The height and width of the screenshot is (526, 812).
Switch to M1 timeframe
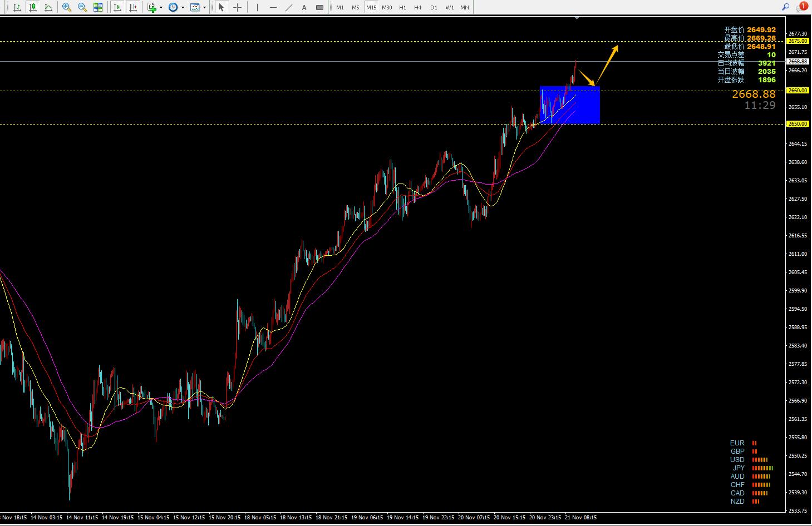coord(340,7)
